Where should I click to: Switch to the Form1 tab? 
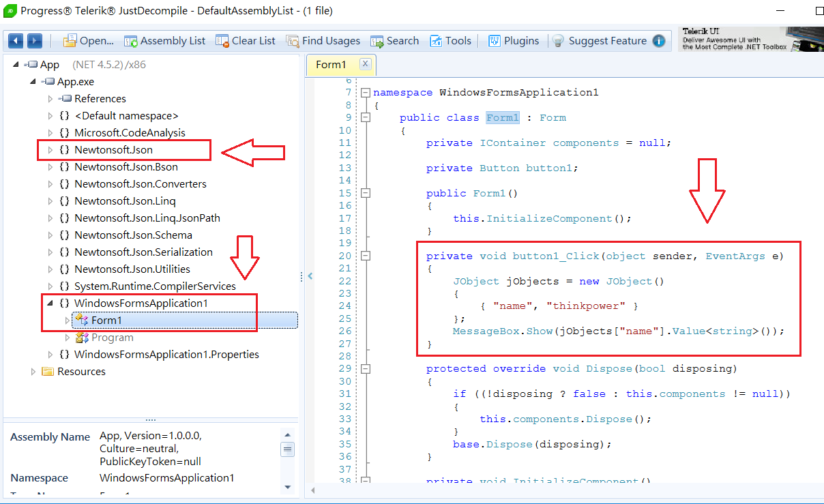click(x=332, y=65)
